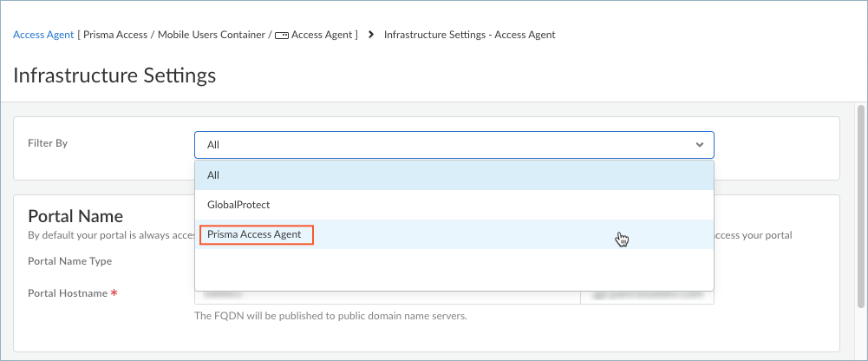Screen dimensions: 868x361
Task: Select Prisma Access Agent filter option
Action: (x=454, y=234)
